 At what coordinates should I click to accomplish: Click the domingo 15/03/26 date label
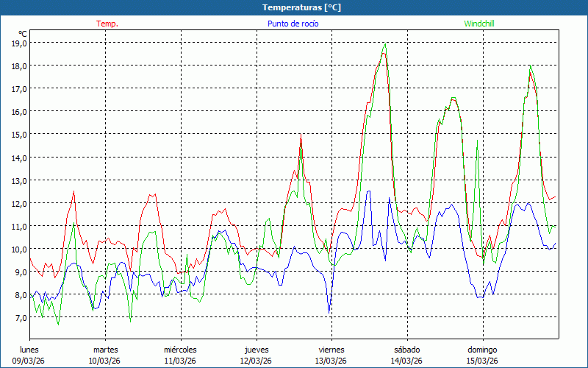482,355
